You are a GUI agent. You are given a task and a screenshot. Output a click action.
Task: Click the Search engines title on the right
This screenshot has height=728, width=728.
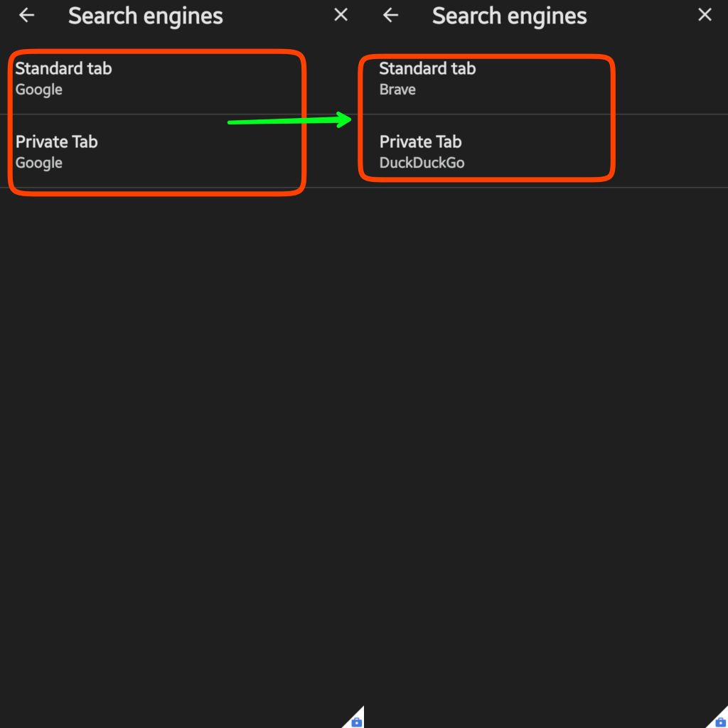[509, 15]
